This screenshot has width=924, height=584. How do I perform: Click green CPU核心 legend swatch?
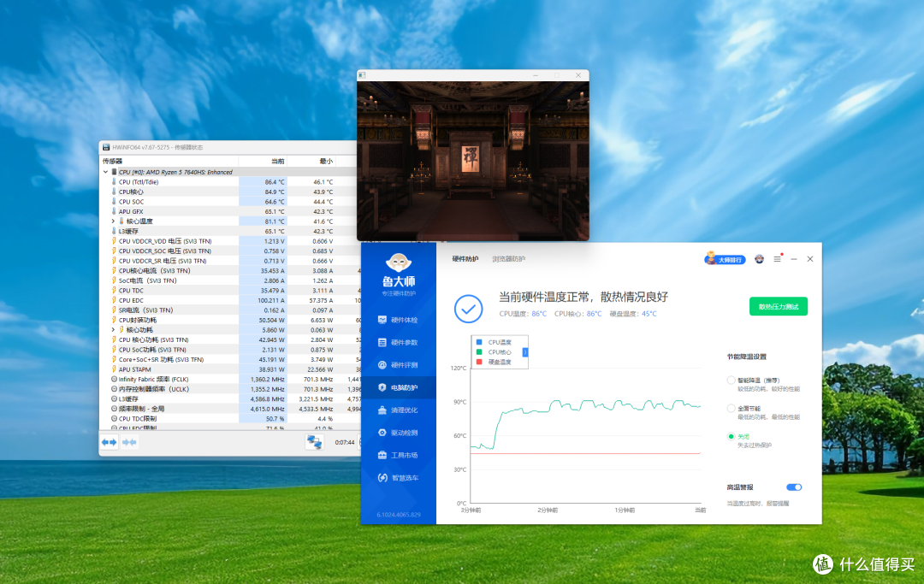479,352
